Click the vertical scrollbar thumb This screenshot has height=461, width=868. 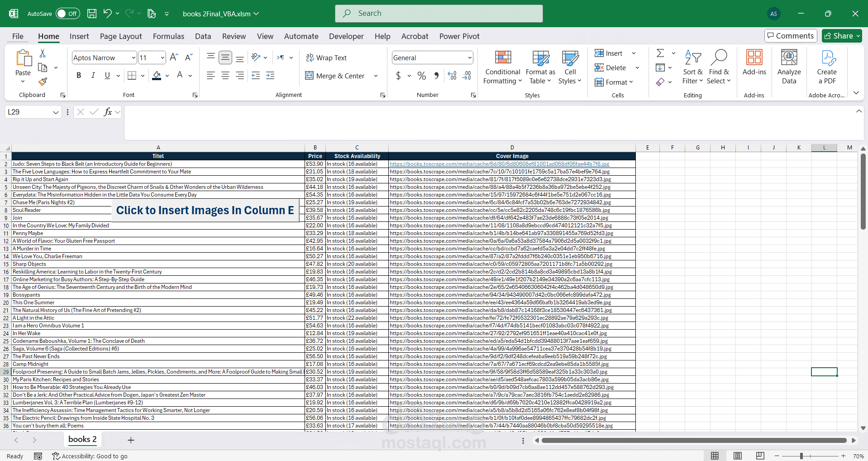pyautogui.click(x=863, y=191)
